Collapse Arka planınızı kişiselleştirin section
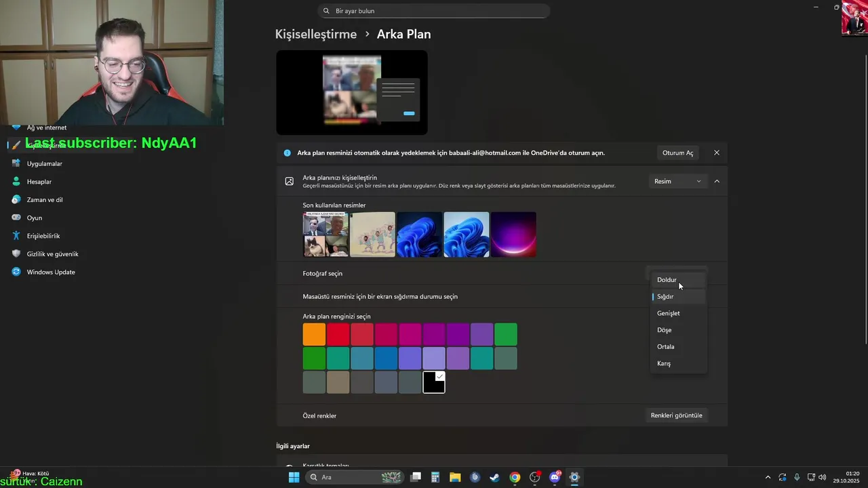 717,181
